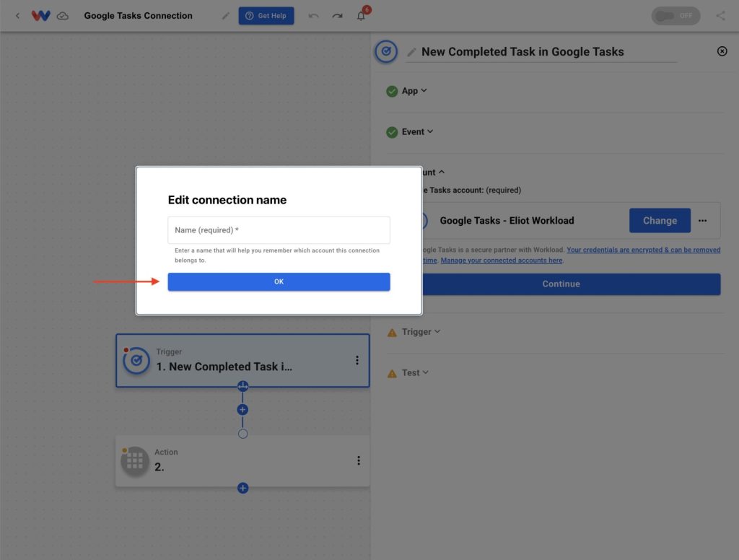Click the Google Tasks icon in panel header
Image resolution: width=739 pixels, height=560 pixels.
(386, 51)
